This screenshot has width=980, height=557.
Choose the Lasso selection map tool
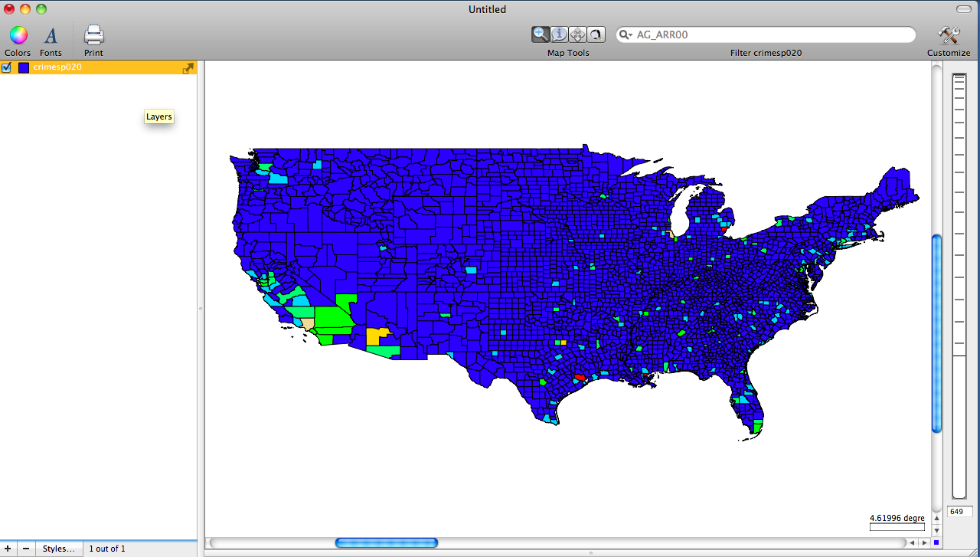(x=596, y=34)
